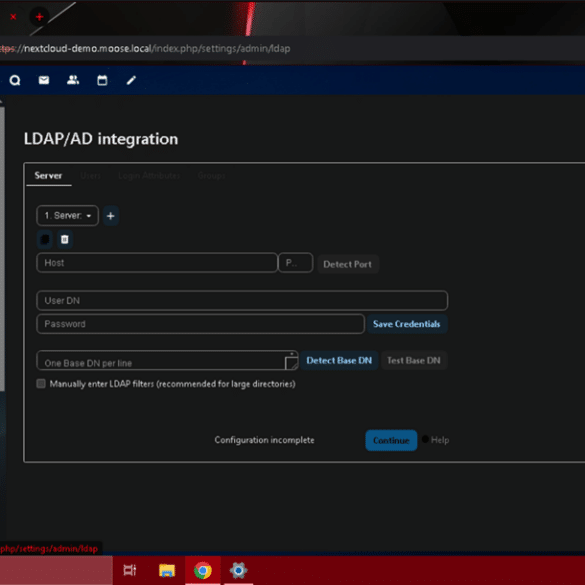Open the Settings gear in the taskbar
The image size is (585, 585).
click(238, 570)
